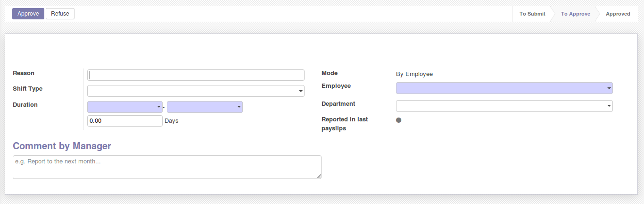Click the Comment by Manager heading
Screen dimensions: 644x204
[62, 146]
